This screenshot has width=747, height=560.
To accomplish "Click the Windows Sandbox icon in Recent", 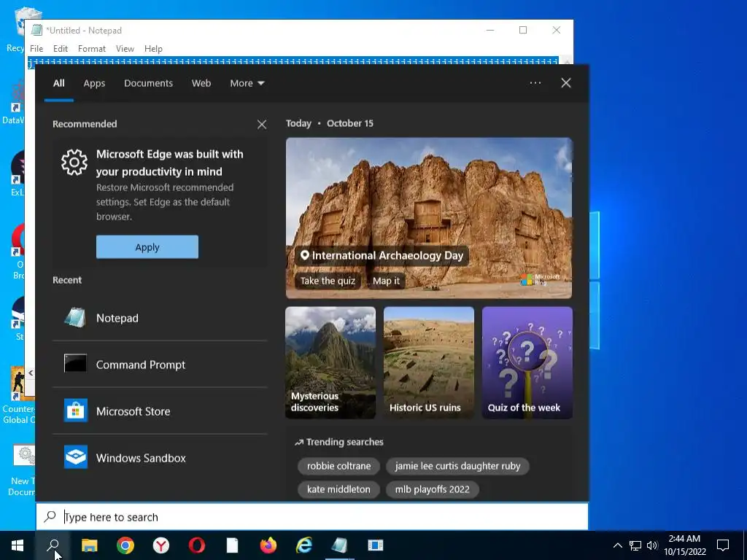I will pyautogui.click(x=75, y=457).
